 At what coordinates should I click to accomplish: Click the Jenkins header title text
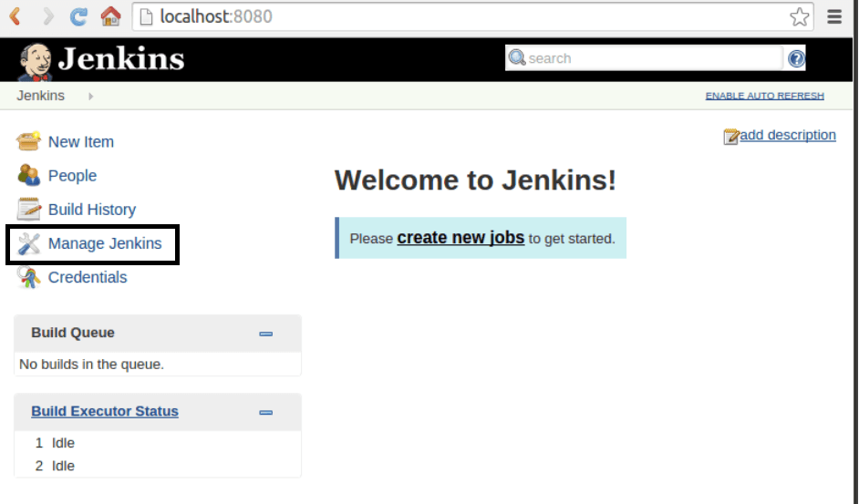[x=121, y=59]
